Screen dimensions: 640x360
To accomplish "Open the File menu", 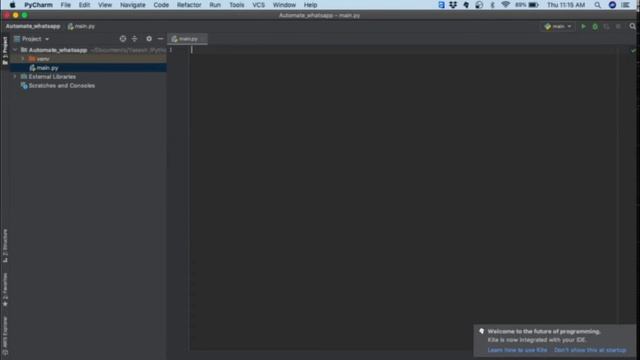I will tap(66, 5).
